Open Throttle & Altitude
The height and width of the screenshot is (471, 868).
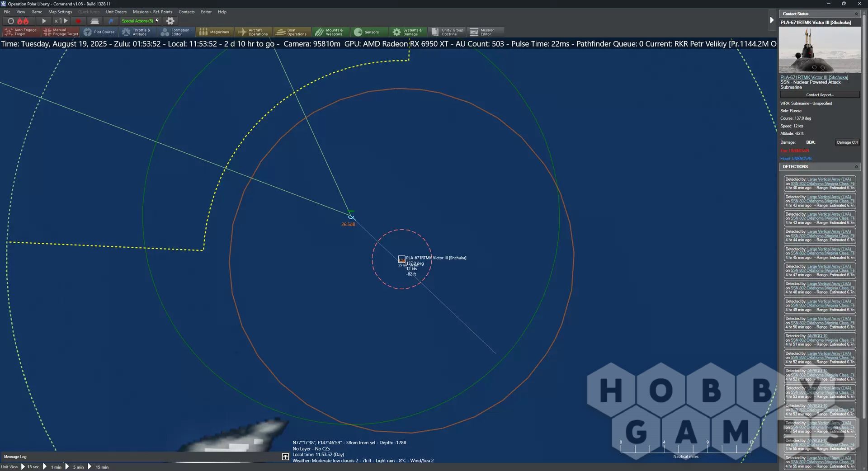138,32
